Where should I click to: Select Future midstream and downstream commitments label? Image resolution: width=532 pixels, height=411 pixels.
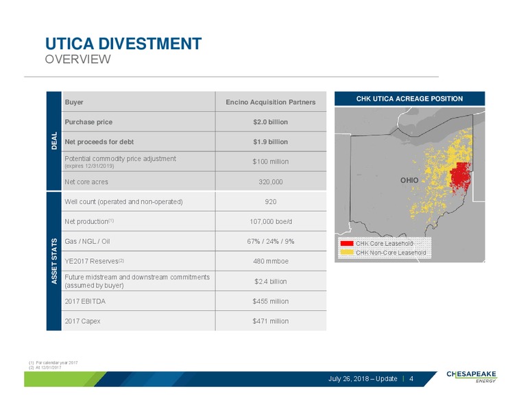click(x=137, y=281)
